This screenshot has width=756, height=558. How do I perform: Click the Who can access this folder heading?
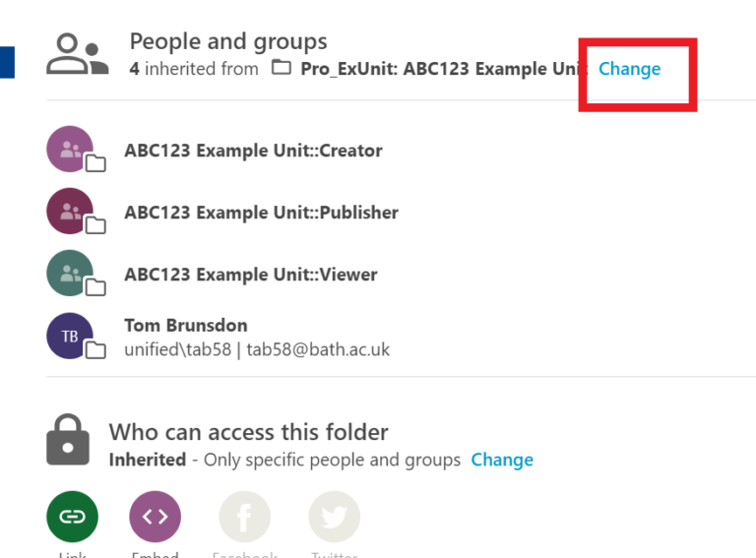[x=248, y=432]
